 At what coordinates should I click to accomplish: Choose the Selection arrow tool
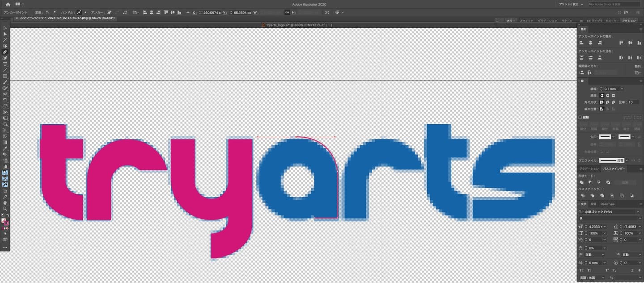point(5,28)
